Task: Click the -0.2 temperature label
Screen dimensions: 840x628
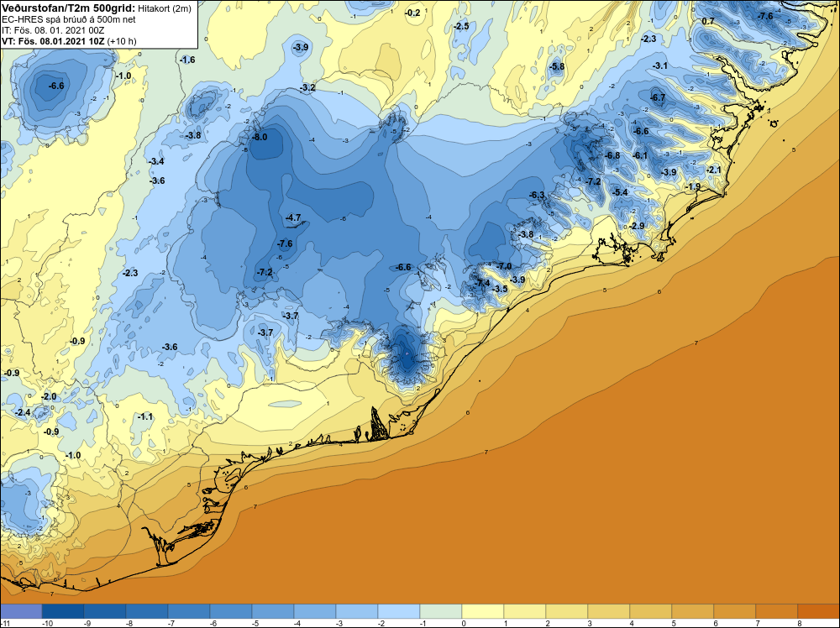Action: click(x=412, y=13)
